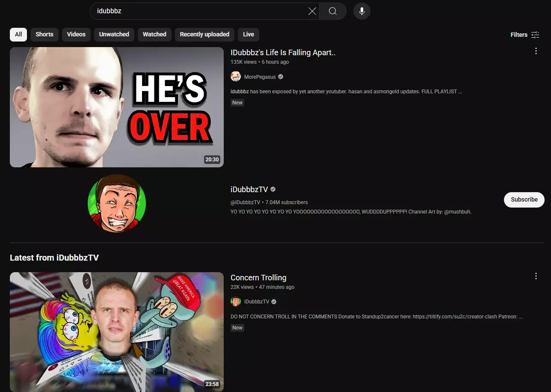Open MorePegasus channel name link
This screenshot has height=392, width=551.
[261, 77]
